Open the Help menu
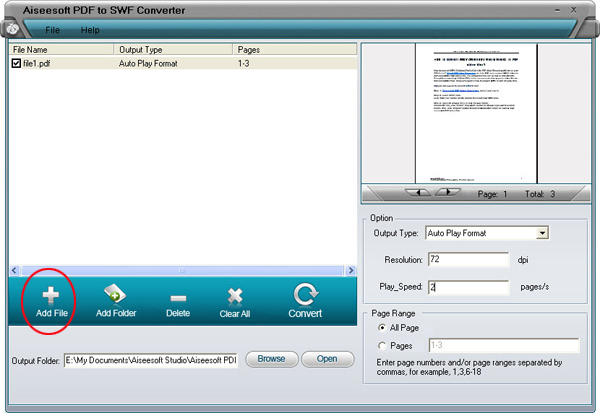 [x=90, y=30]
